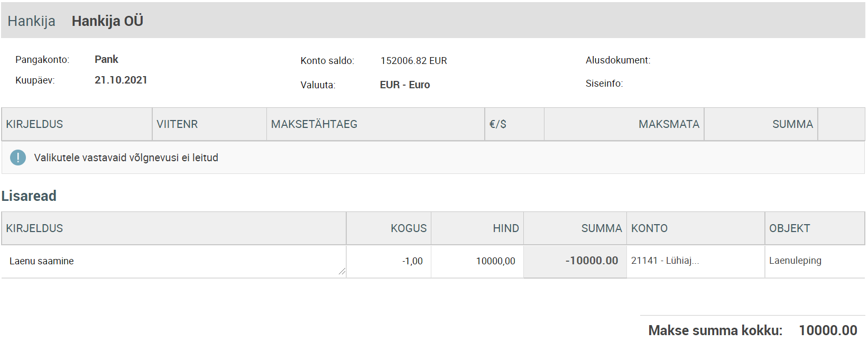Screen dimensions: 868x351
Task: Click the EUR - Euro currency value
Action: [404, 85]
